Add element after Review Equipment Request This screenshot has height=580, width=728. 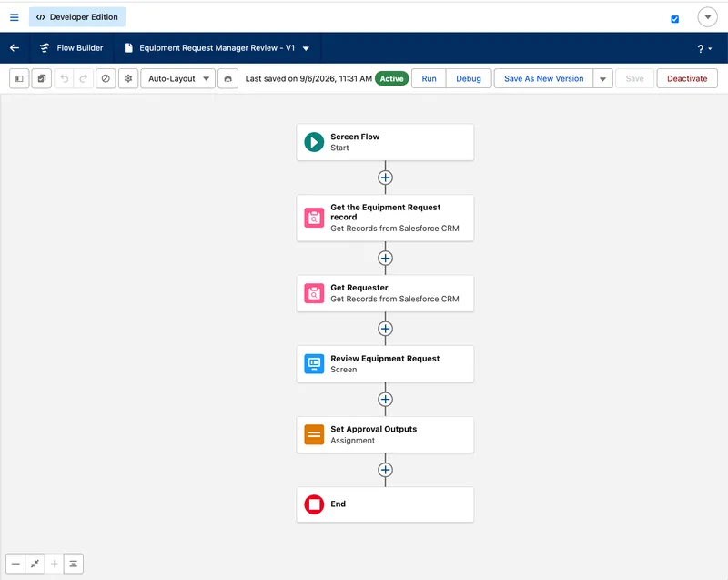[x=385, y=400]
